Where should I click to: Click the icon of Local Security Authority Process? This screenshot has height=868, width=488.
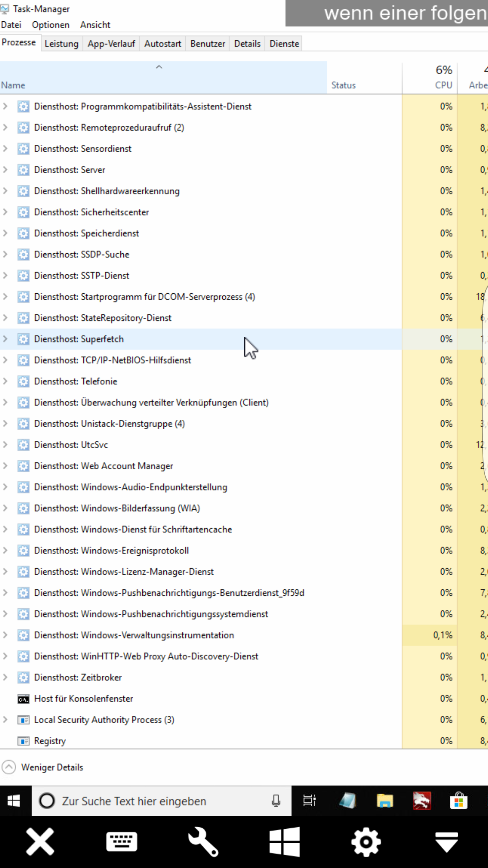(23, 720)
